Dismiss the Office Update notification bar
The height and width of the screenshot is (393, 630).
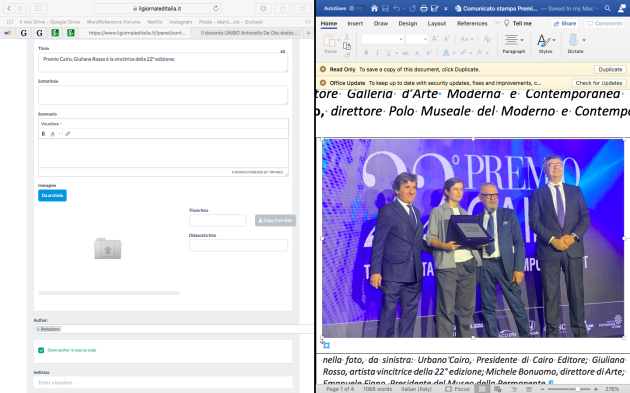tap(323, 83)
